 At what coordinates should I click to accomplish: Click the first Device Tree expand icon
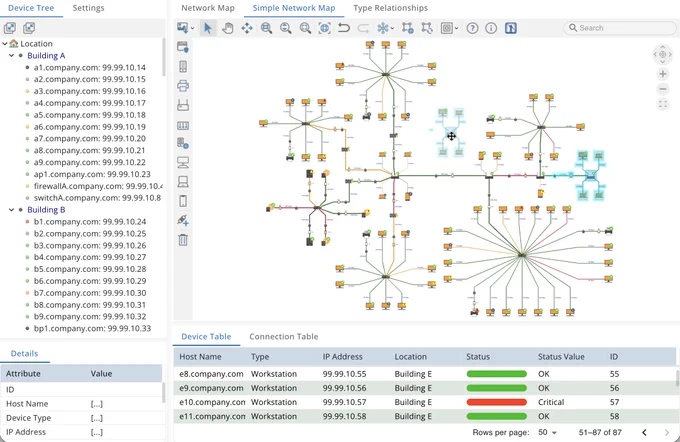click(x=10, y=28)
